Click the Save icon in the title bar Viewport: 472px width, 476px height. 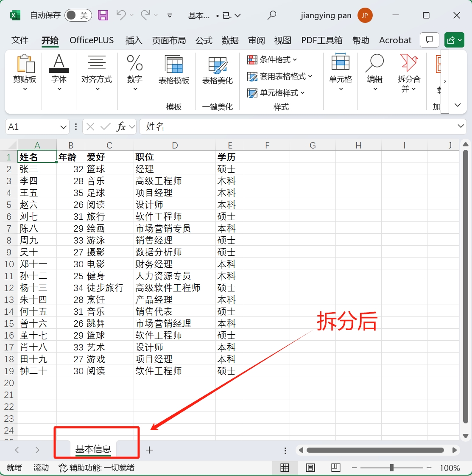point(103,15)
